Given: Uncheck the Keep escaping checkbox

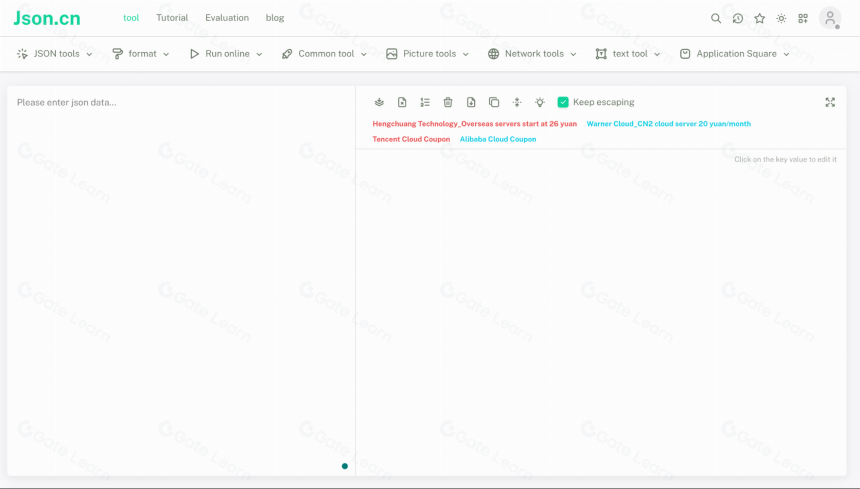Looking at the screenshot, I should (563, 102).
